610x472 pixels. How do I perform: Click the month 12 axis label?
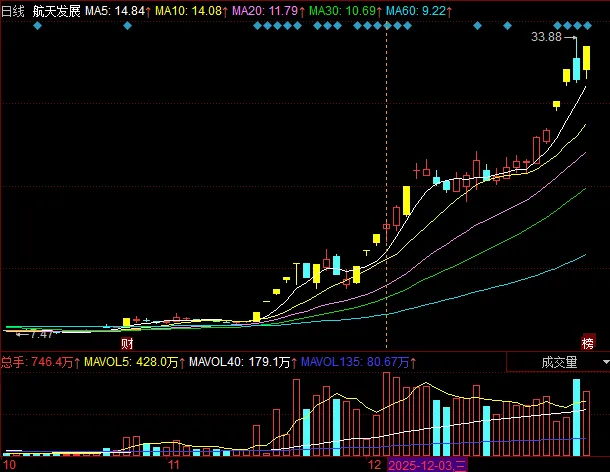[x=375, y=465]
